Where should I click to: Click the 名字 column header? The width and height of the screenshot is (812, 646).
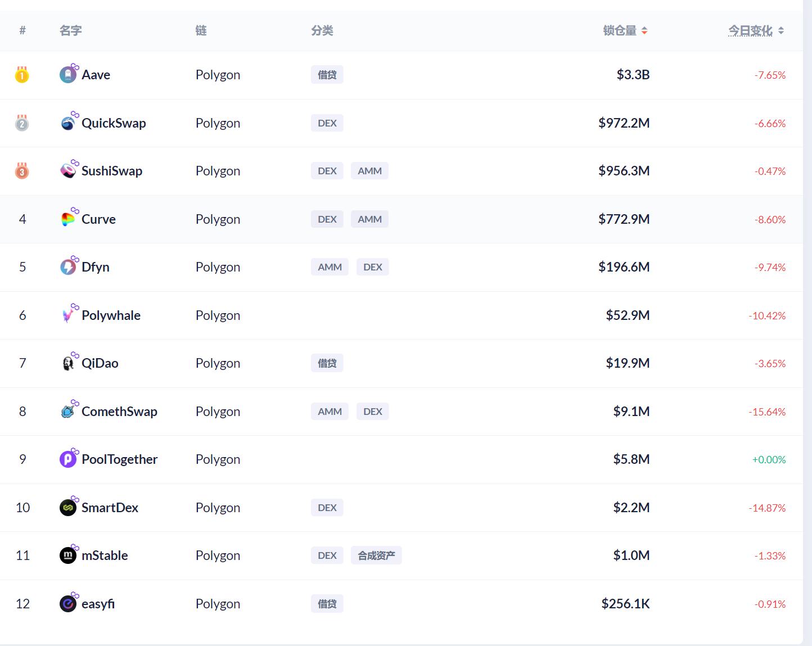click(71, 31)
